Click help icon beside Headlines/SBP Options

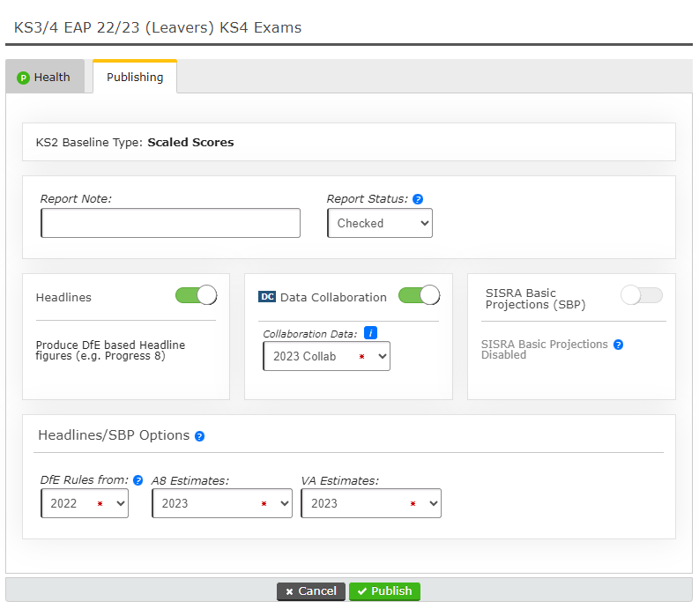pos(199,436)
